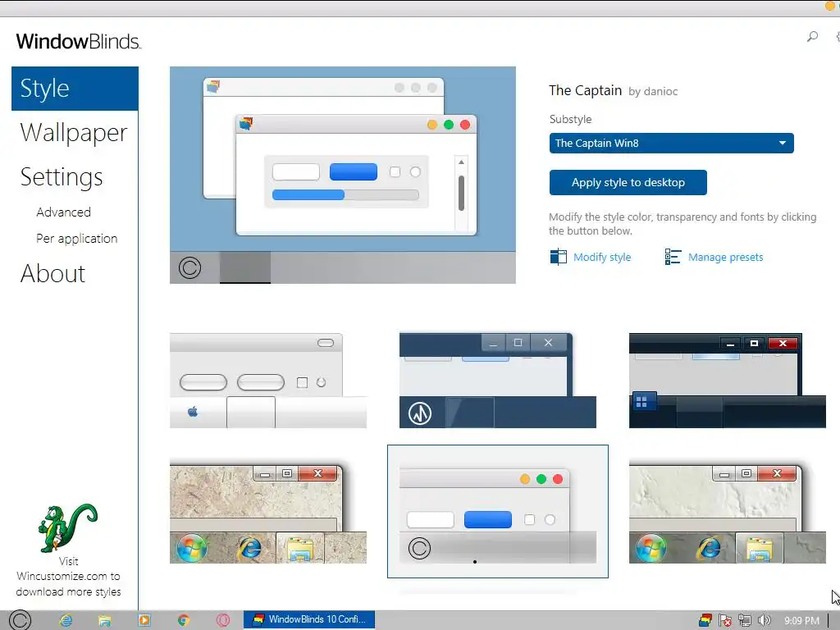Click the network tray icon
The width and height of the screenshot is (840, 630).
click(745, 620)
